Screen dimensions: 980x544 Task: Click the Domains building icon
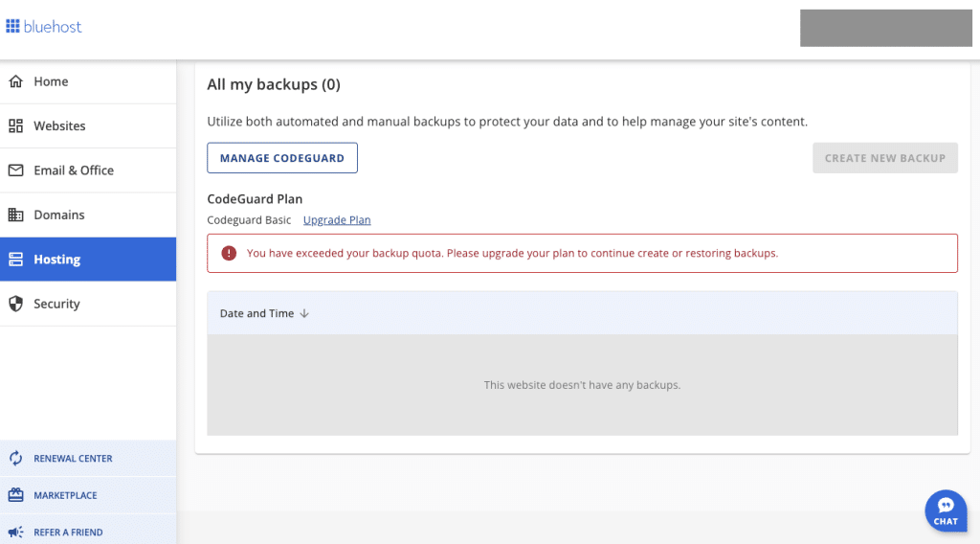[x=15, y=215]
